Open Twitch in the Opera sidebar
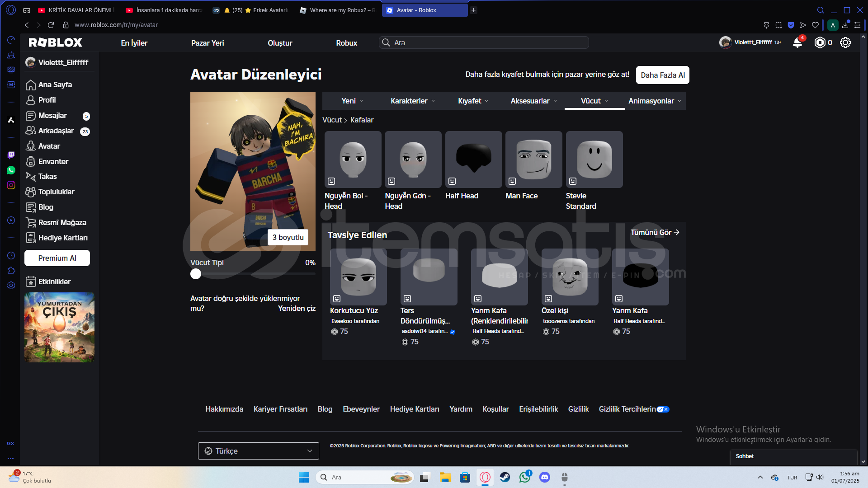The image size is (868, 488). pyautogui.click(x=11, y=155)
